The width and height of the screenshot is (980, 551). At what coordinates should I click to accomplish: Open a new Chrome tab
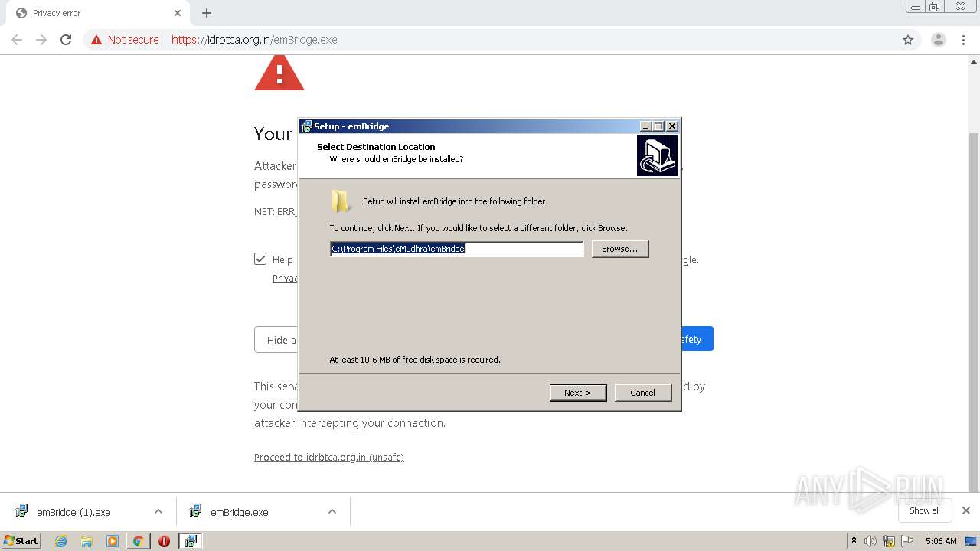pyautogui.click(x=207, y=13)
